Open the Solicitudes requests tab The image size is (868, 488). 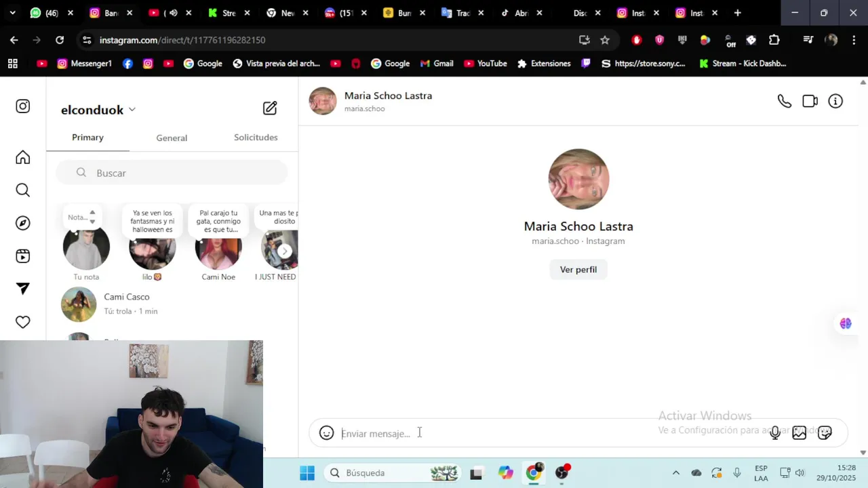coord(256,138)
